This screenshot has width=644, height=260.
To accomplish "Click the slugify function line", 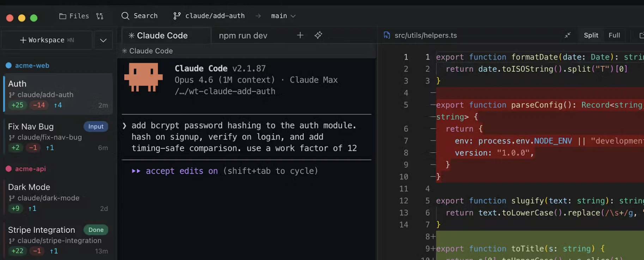I will tap(540, 201).
